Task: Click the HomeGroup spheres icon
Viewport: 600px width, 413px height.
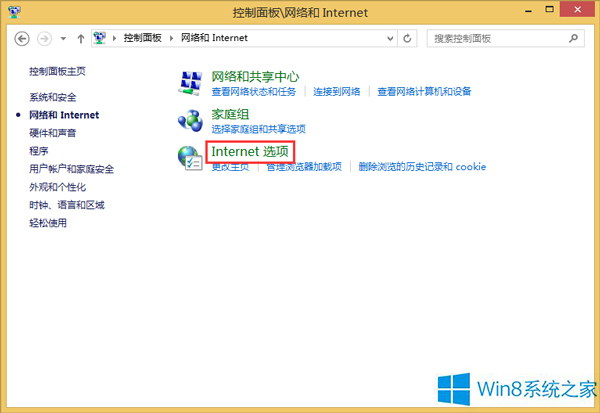Action: pos(190,121)
